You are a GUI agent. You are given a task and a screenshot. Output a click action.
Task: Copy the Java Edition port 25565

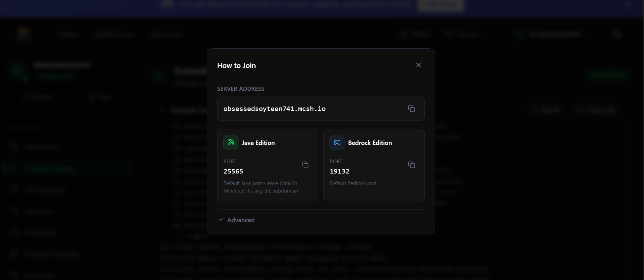305,165
